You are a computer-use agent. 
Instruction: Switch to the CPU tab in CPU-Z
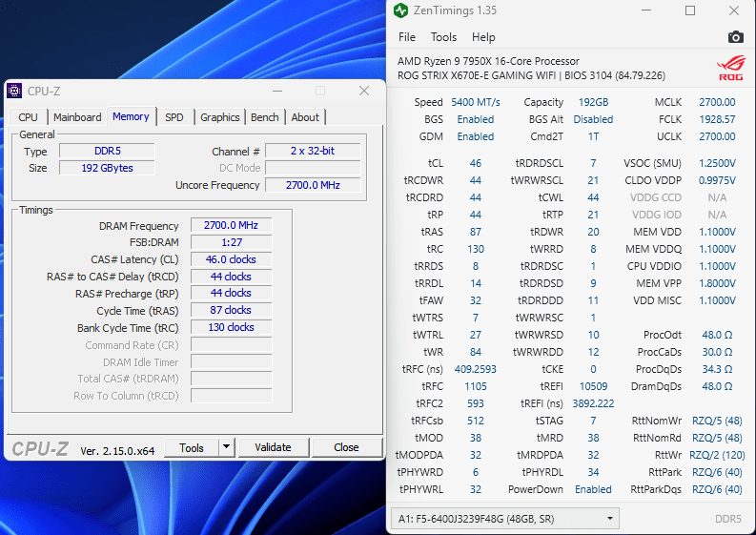pyautogui.click(x=28, y=117)
